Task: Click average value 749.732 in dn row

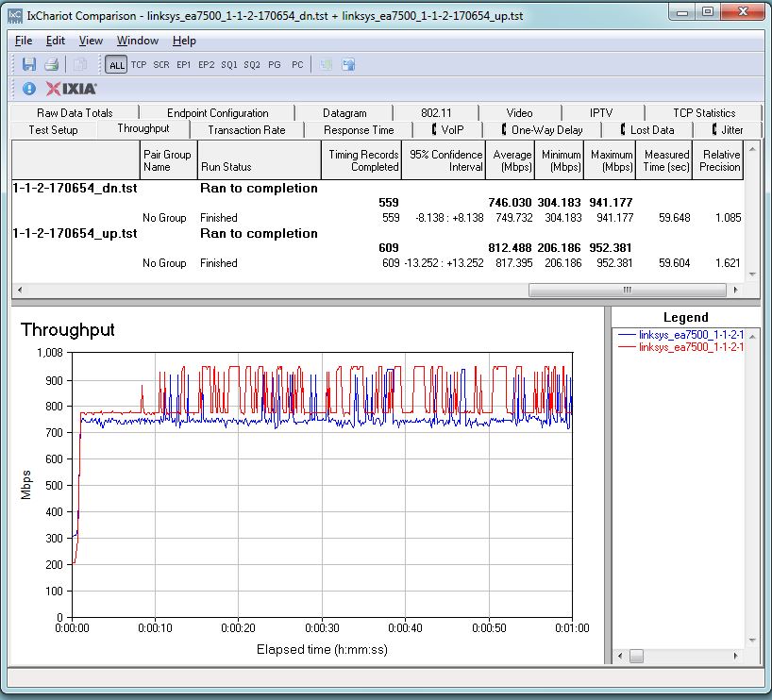Action: click(514, 218)
